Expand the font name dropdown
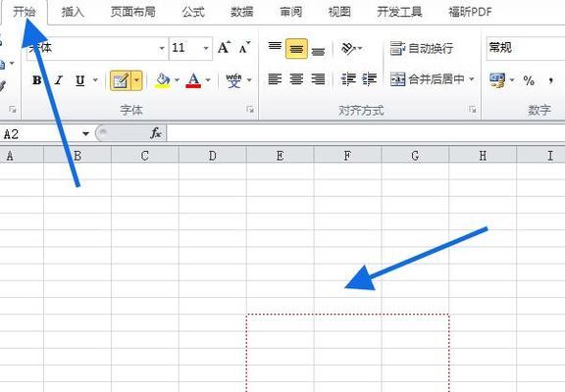The height and width of the screenshot is (392, 565). [162, 48]
